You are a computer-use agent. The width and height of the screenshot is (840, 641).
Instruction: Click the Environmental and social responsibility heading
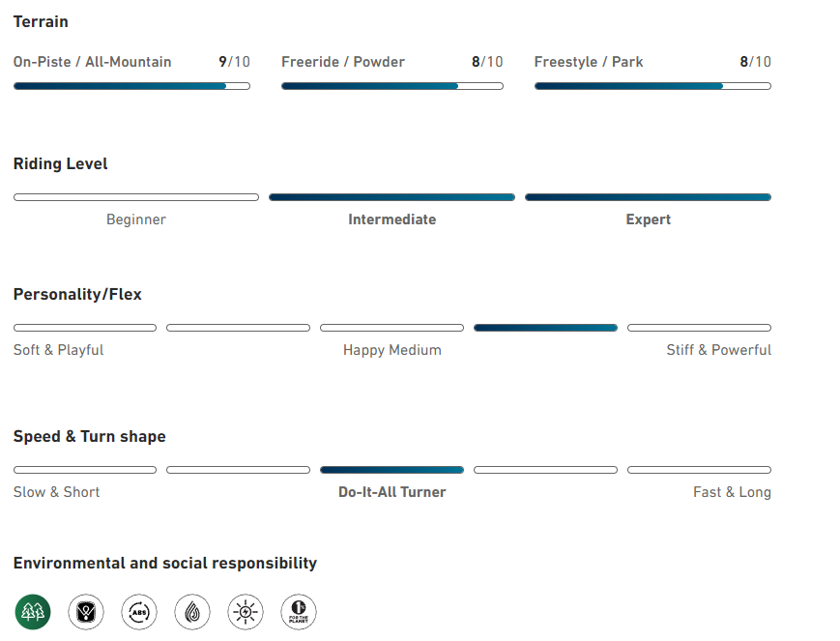coord(165,564)
